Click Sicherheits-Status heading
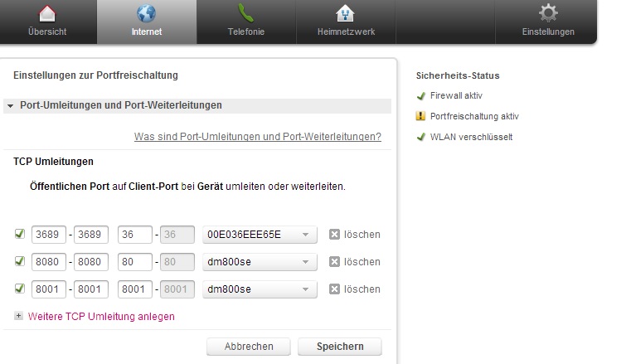 (458, 75)
